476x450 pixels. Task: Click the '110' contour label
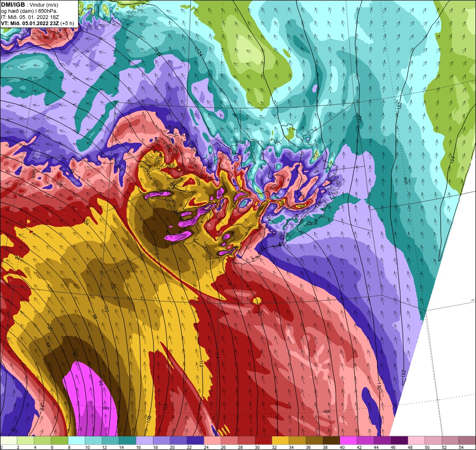[x=156, y=251]
